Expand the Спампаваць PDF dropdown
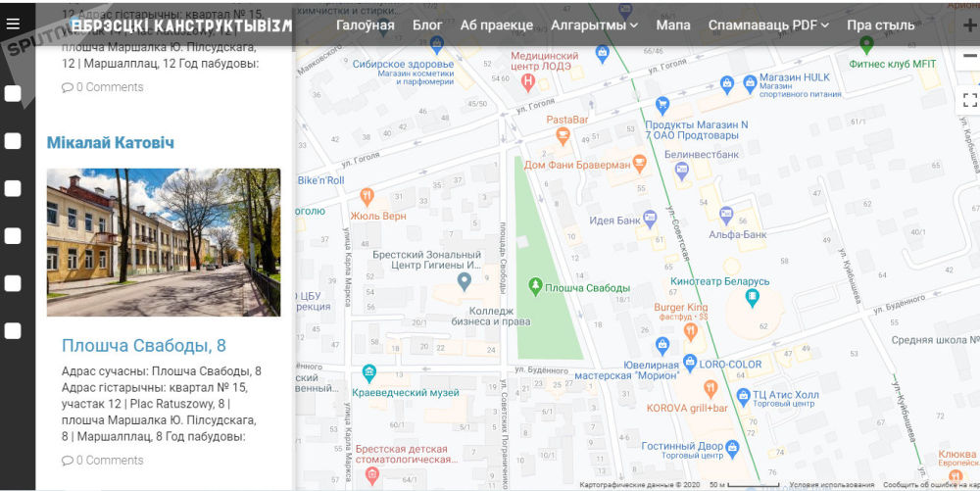Viewport: 980px width, 491px height. [x=768, y=25]
